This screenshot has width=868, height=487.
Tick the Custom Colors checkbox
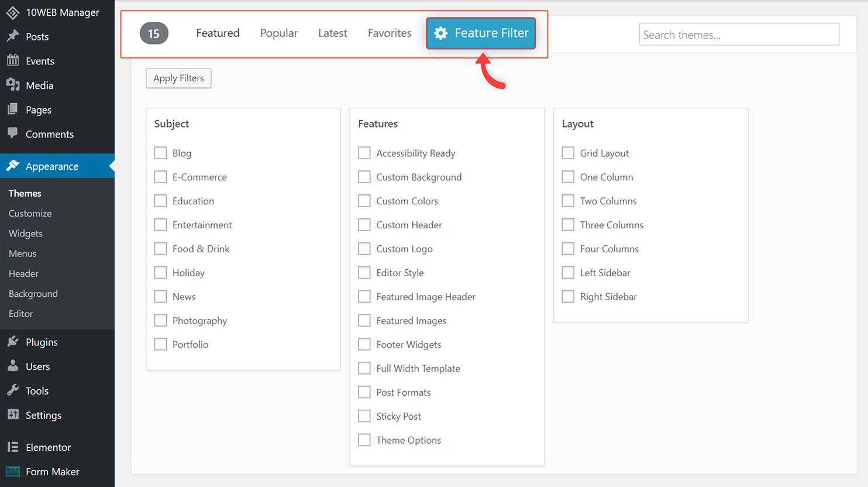pyautogui.click(x=364, y=201)
